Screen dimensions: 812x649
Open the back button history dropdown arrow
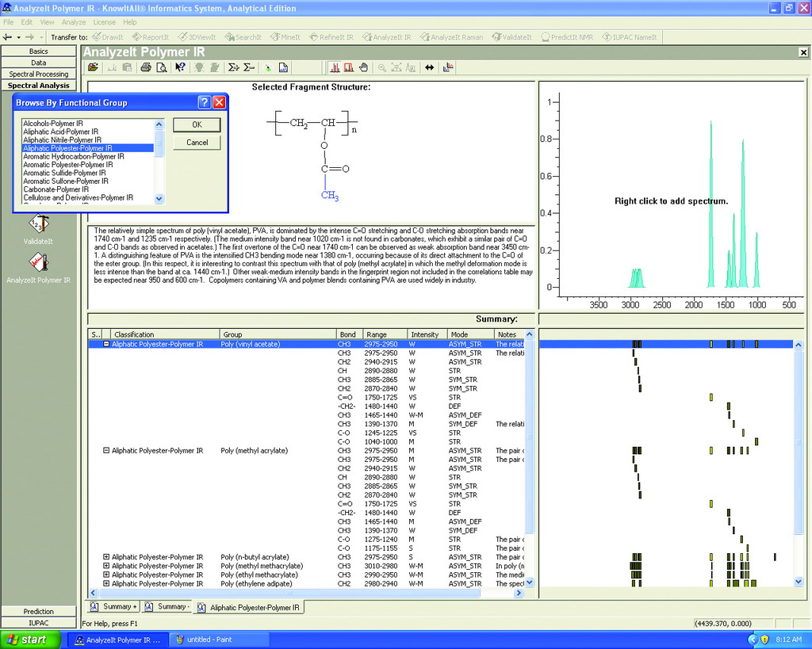click(19, 37)
